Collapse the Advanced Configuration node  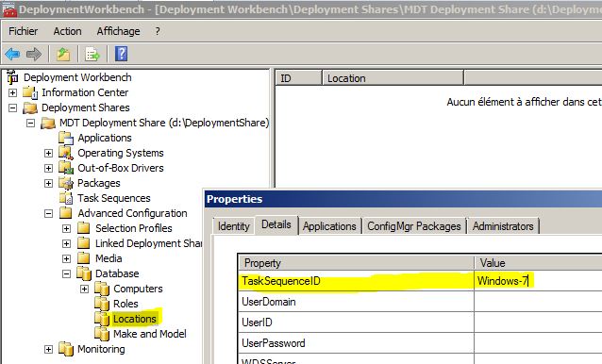48,213
